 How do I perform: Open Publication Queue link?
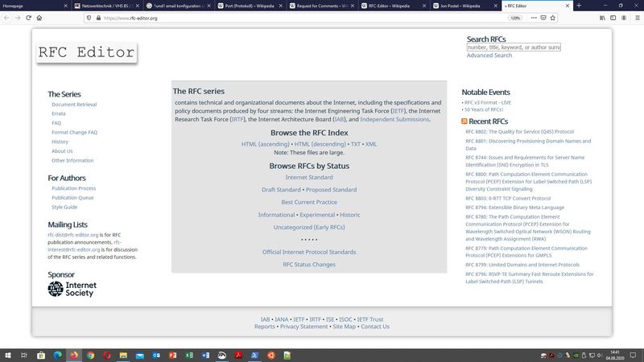(x=72, y=197)
